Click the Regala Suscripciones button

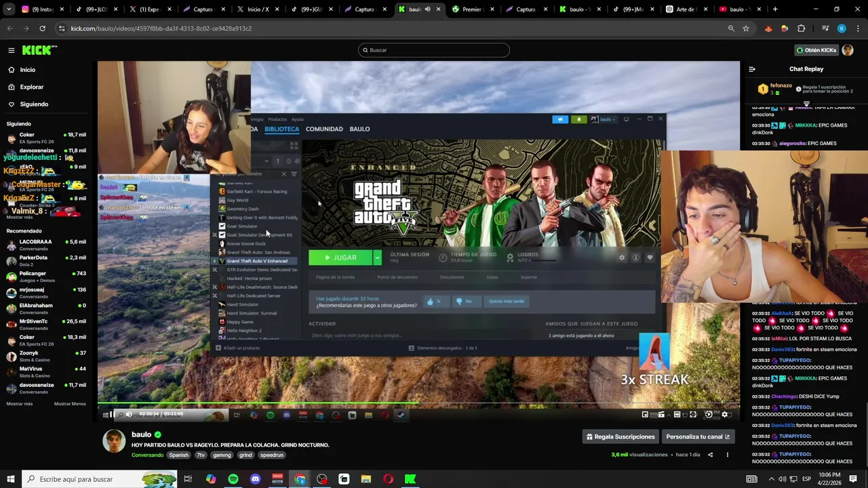(x=620, y=436)
